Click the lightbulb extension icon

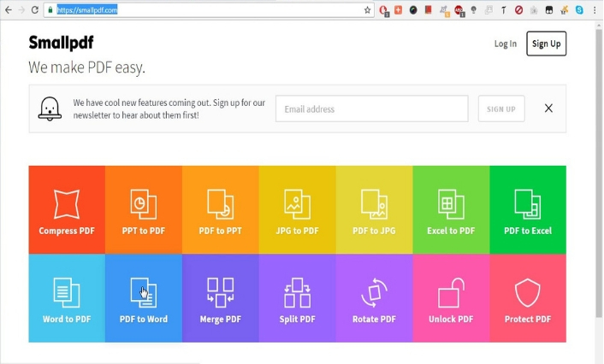coord(473,10)
